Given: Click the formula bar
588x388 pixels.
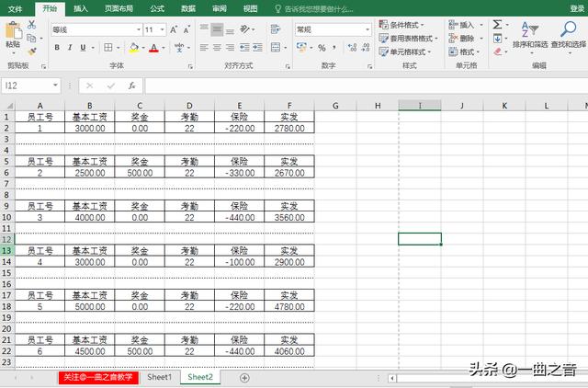Looking at the screenshot, I should click(x=366, y=86).
